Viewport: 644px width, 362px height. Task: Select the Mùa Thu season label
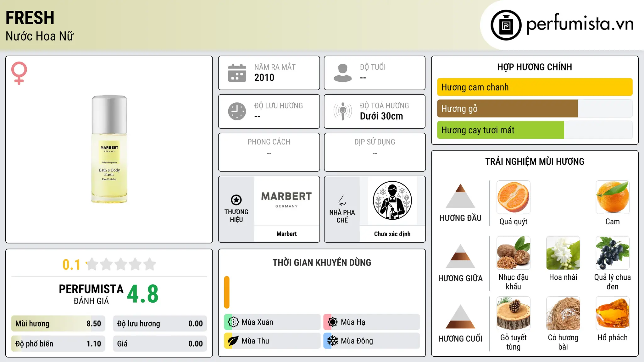point(255,341)
